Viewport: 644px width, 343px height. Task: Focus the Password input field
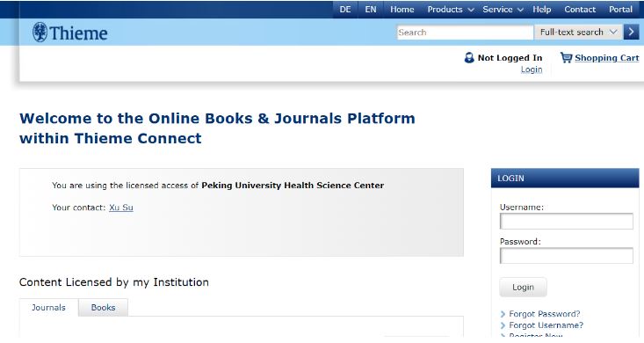click(x=567, y=256)
